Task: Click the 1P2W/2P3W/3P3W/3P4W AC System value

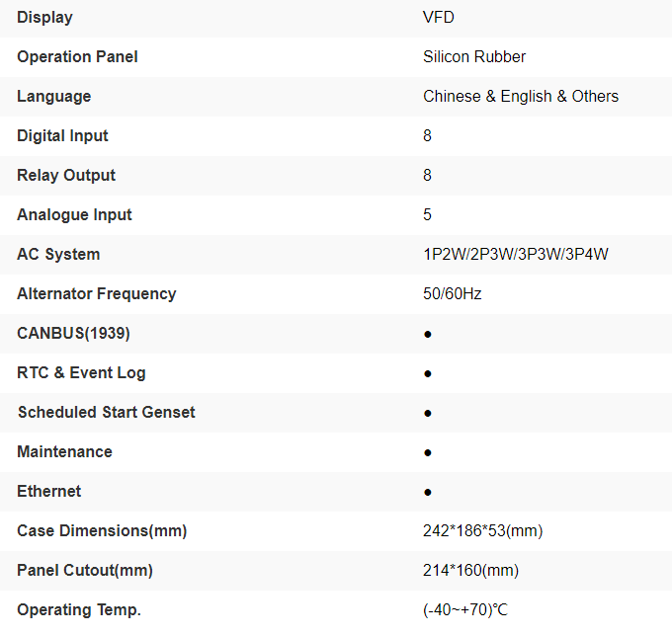Action: [x=515, y=254]
